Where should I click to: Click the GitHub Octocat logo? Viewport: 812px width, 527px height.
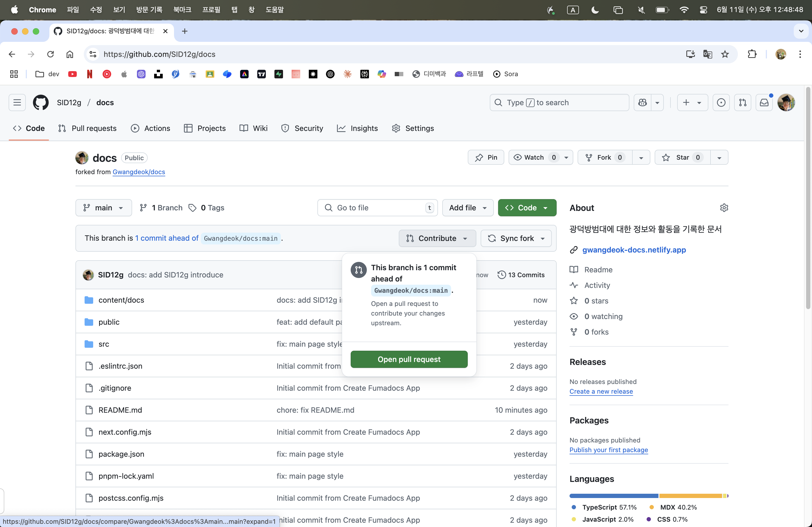pos(41,102)
